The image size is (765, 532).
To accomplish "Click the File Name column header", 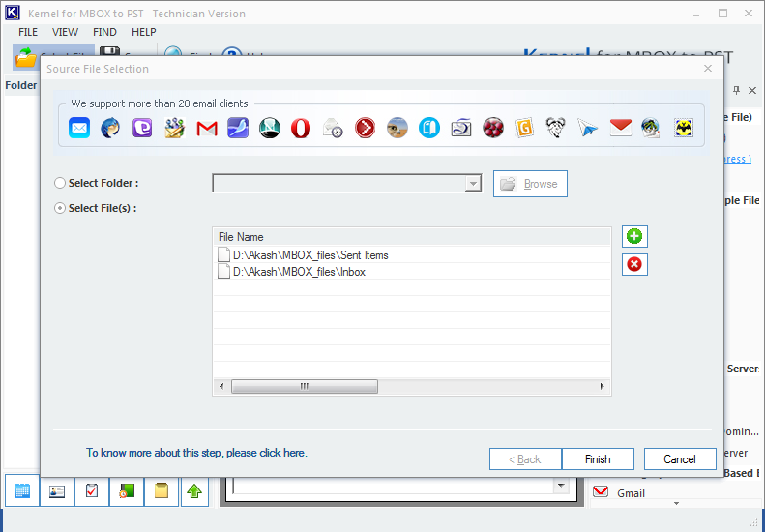I will coord(412,237).
